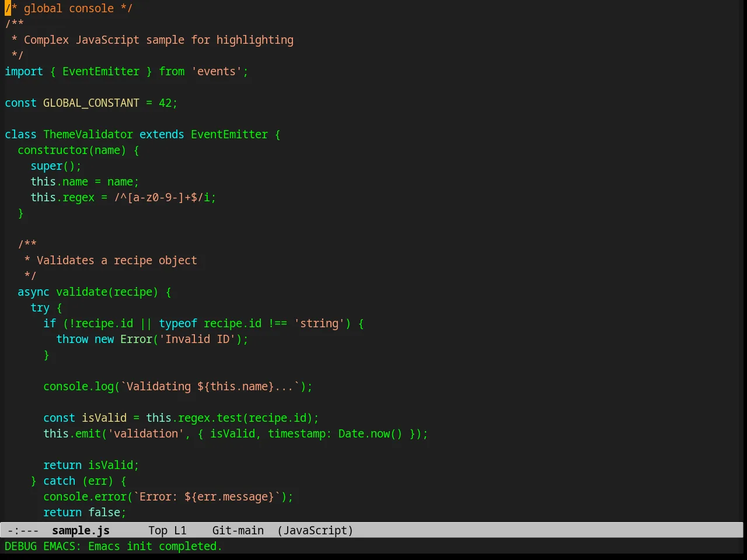Screen dimensions: 747x560
Task: Click the regex literal /^[a-z0-9-]+$/i
Action: pyautogui.click(x=162, y=197)
